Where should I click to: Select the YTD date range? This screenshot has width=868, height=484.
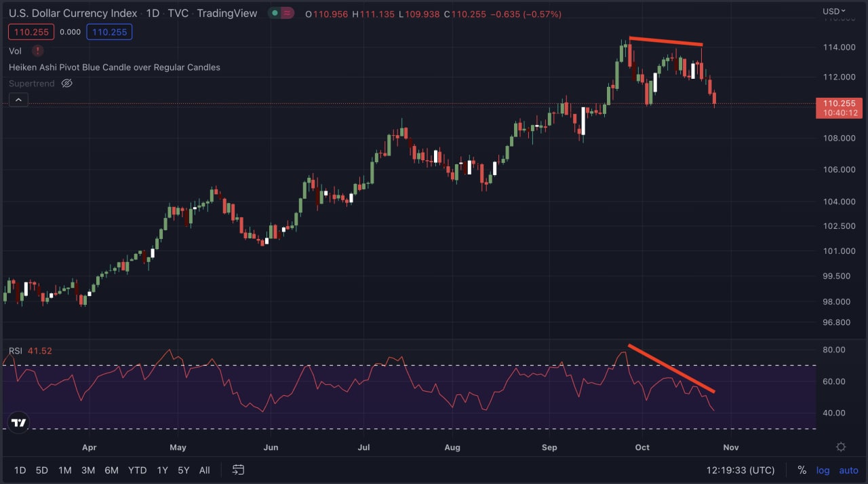pyautogui.click(x=138, y=470)
